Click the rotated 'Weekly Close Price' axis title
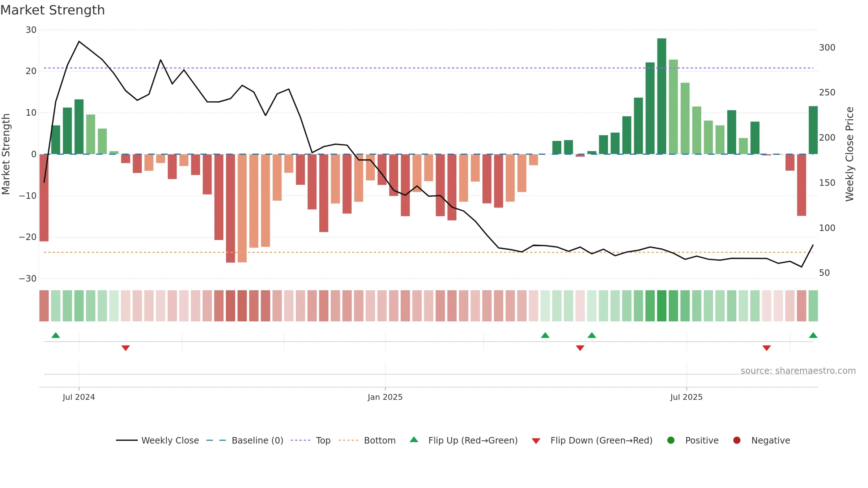Image resolution: width=868 pixels, height=488 pixels. pyautogui.click(x=850, y=154)
